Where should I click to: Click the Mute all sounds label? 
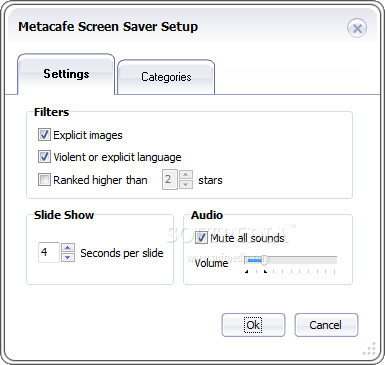coord(247,238)
